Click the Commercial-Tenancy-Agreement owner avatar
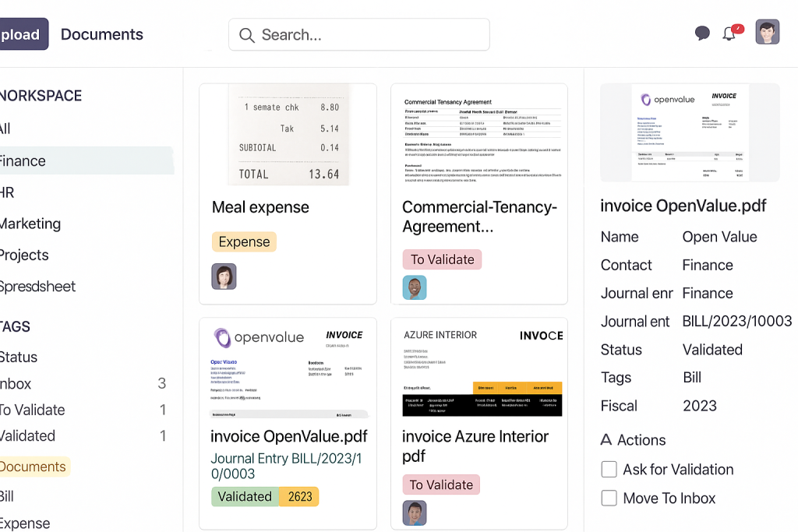Viewport: 798px width, 532px height. [415, 287]
